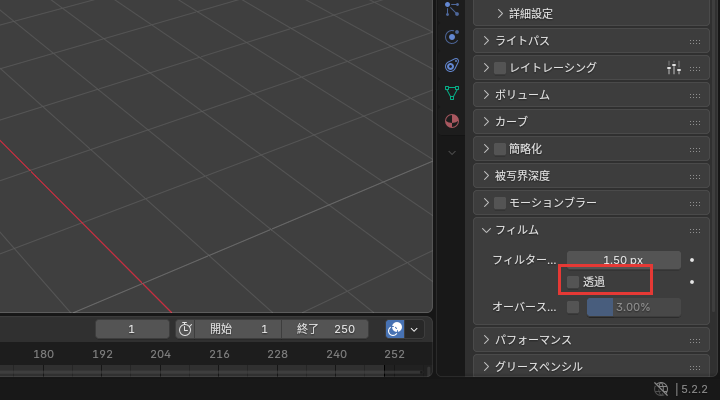Expand the 被写界深度 panel
This screenshot has height=400, width=720.
point(486,175)
